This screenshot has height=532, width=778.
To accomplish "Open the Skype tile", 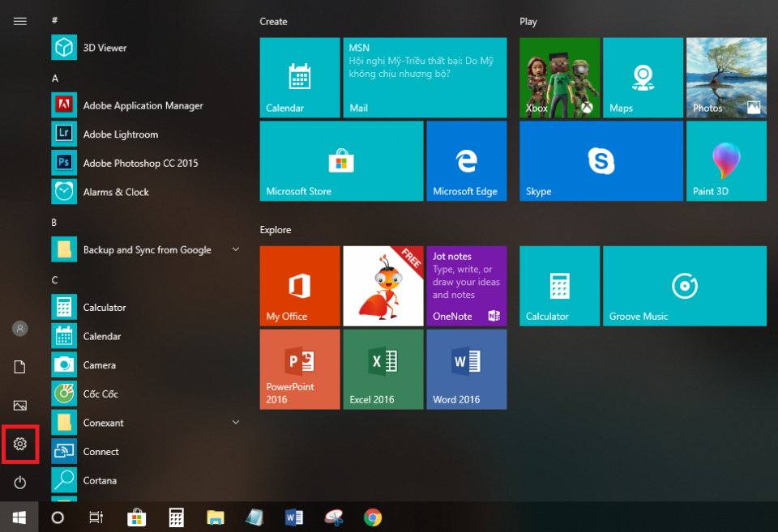I will (x=601, y=160).
